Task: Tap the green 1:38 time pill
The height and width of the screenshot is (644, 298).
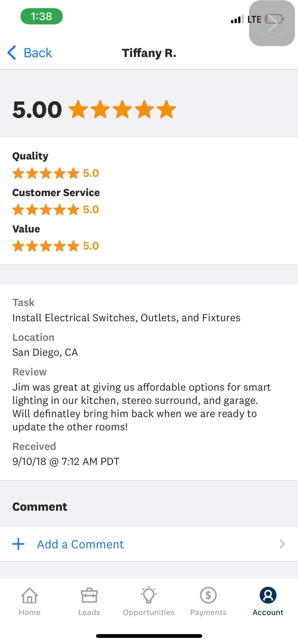Action: point(42,16)
